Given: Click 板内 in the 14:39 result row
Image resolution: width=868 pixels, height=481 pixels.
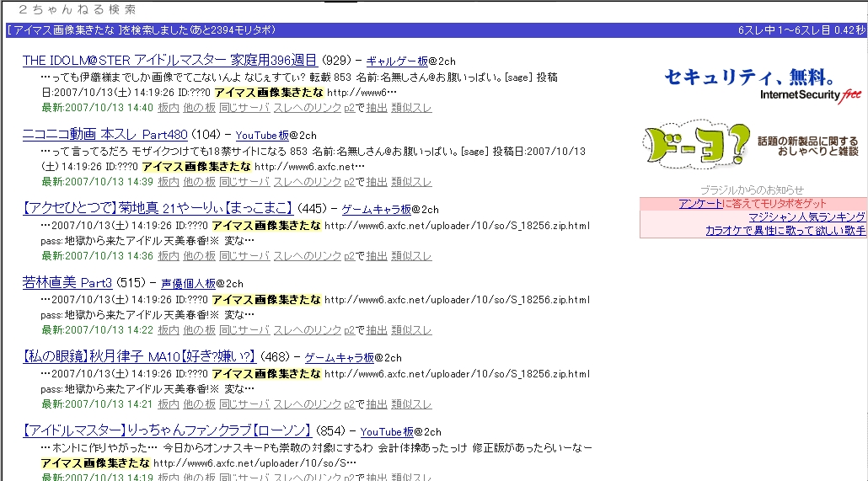Looking at the screenshot, I should pyautogui.click(x=169, y=182).
